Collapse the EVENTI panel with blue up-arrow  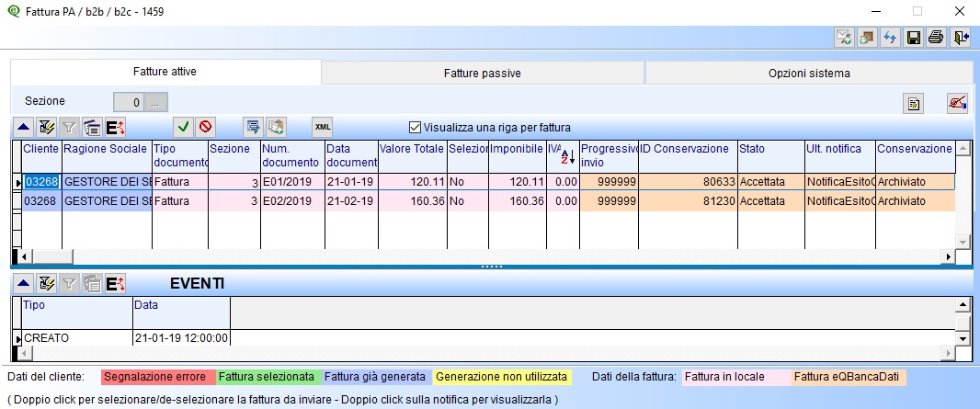tap(24, 283)
